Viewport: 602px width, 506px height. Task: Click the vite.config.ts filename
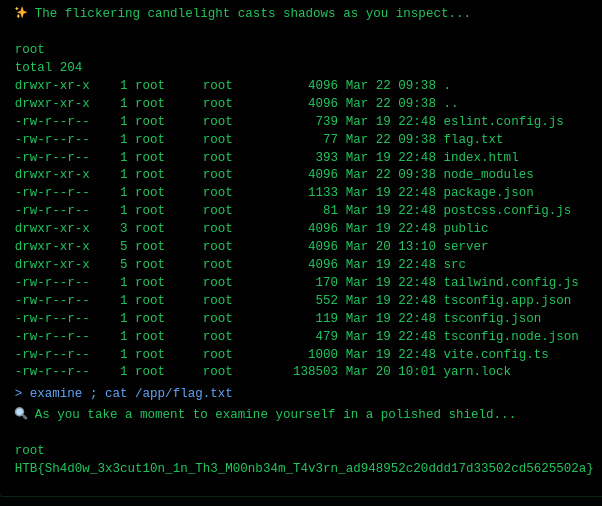(496, 354)
